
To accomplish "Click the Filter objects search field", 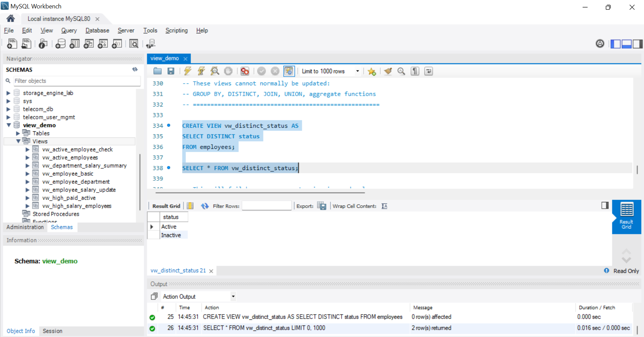I will click(x=77, y=81).
